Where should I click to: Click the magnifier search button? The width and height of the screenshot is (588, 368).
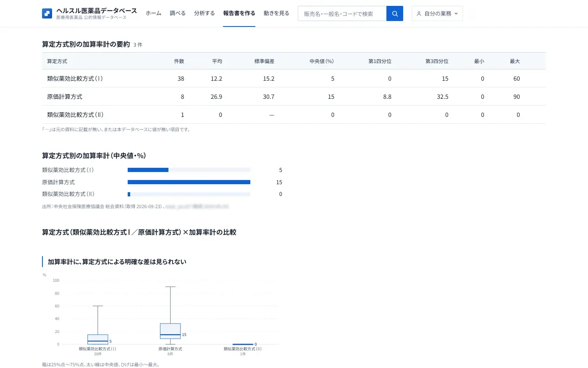click(395, 13)
